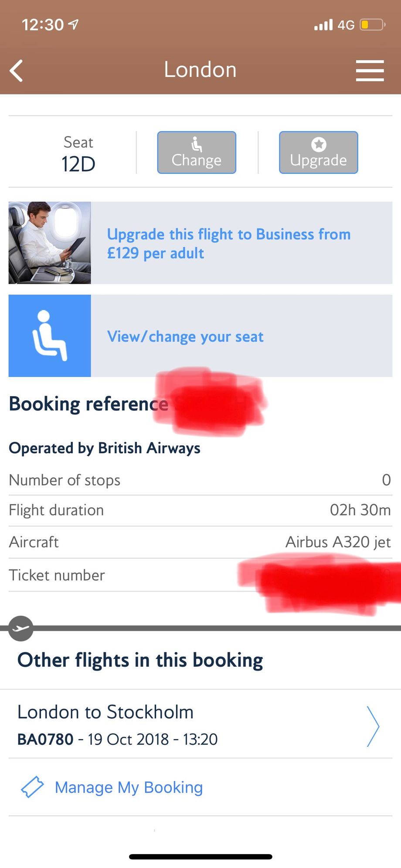Open London to Stockholm flight row
The height and width of the screenshot is (868, 401).
tap(200, 725)
